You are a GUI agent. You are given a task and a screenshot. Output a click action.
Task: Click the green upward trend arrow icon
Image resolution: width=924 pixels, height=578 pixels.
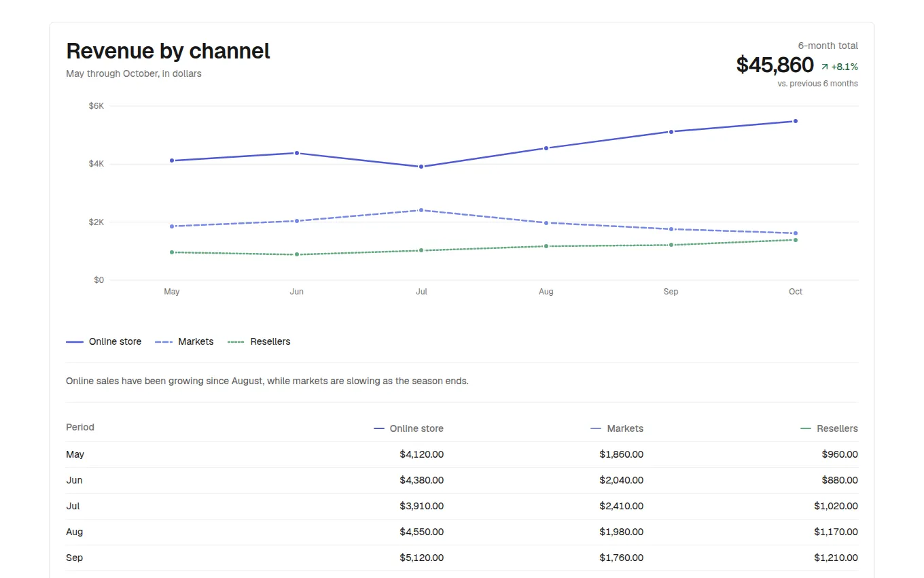[825, 67]
